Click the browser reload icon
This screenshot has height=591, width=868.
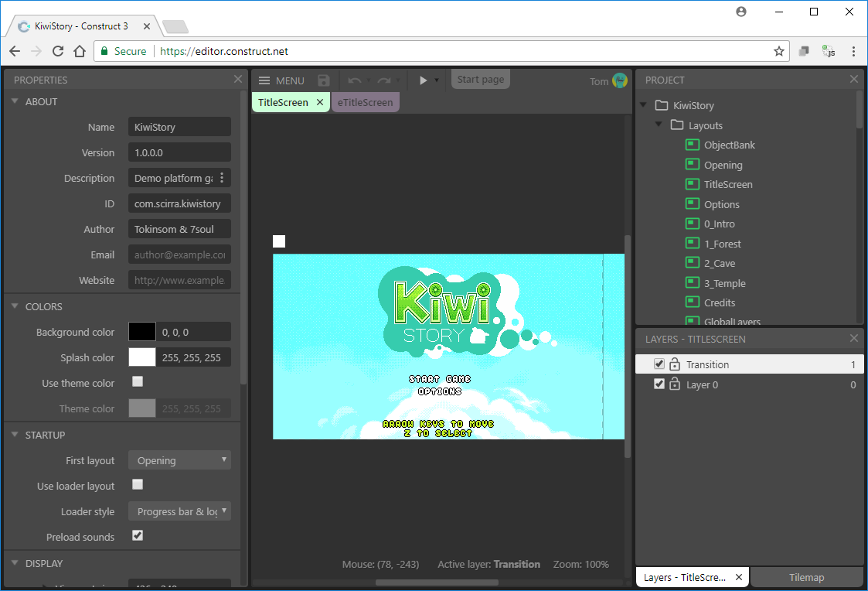click(x=58, y=51)
